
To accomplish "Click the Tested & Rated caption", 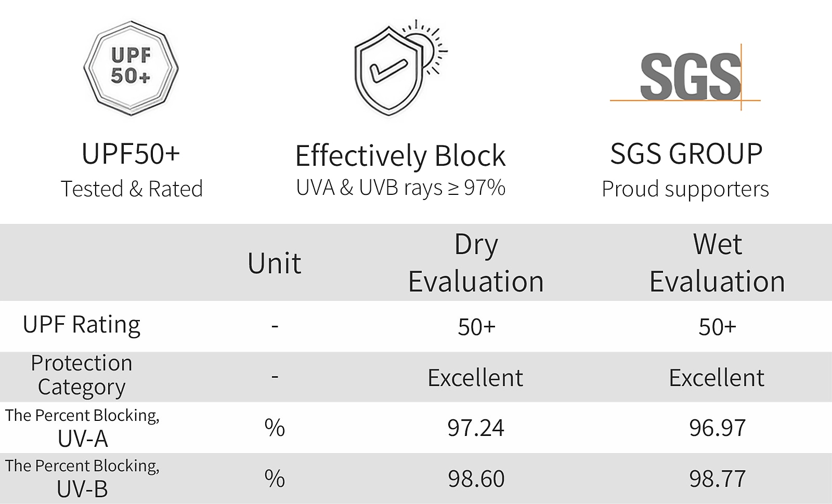I will point(132,189).
